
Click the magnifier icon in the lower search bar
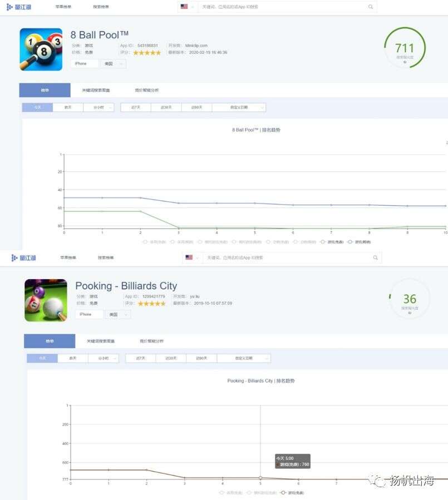[x=375, y=258]
